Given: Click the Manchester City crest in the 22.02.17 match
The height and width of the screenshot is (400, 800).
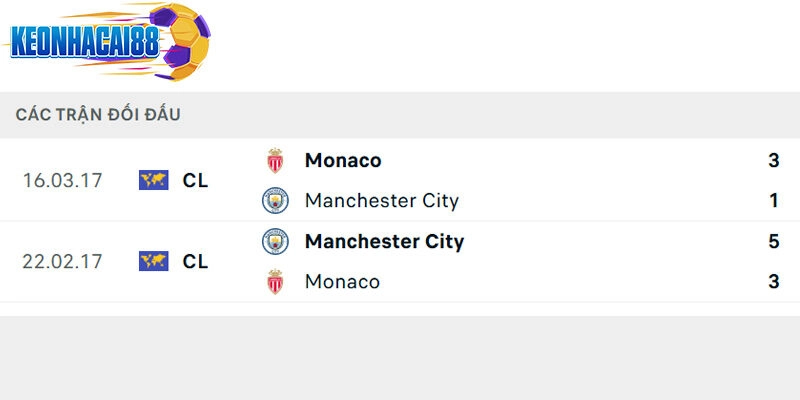Looking at the screenshot, I should [275, 241].
